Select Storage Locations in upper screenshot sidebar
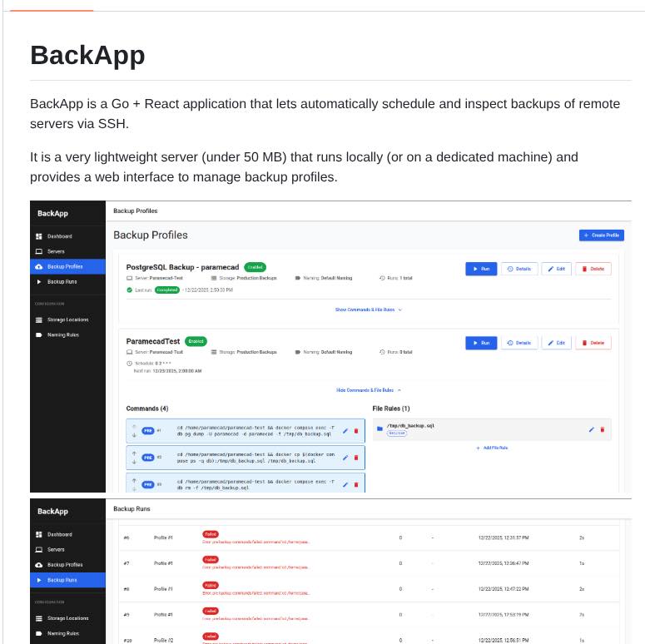 (67, 320)
